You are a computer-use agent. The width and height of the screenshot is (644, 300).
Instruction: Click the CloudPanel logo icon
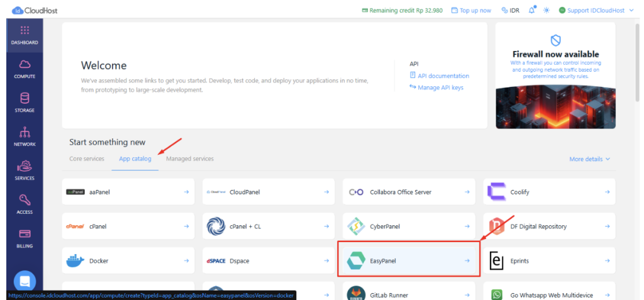(216, 192)
